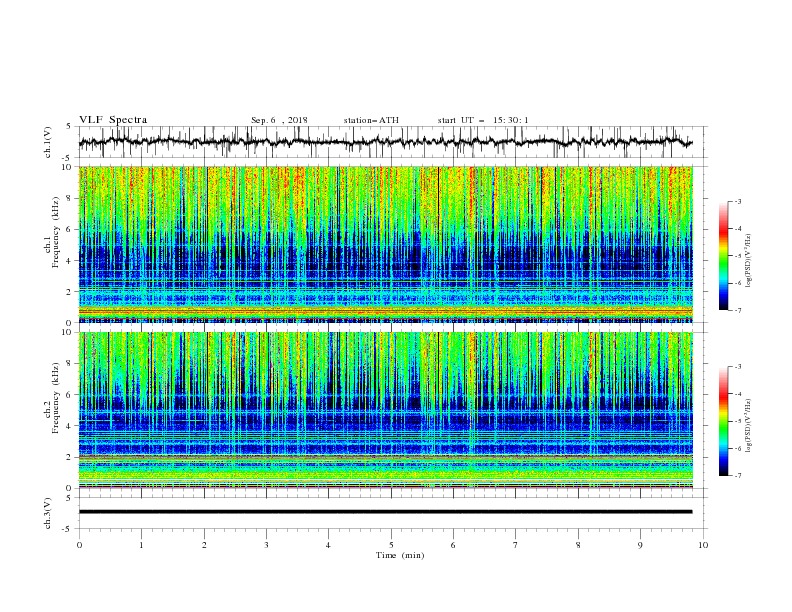Click the "6" kHz tick on ch.2 frequency axis

(x=70, y=394)
